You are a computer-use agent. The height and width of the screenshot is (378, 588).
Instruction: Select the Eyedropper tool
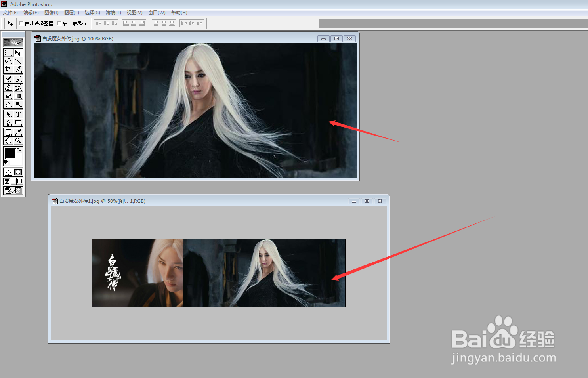point(18,132)
